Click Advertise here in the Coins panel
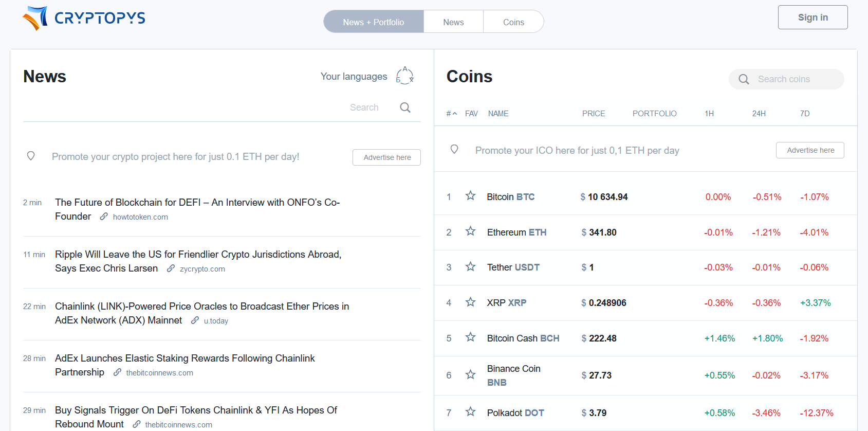This screenshot has width=868, height=431. pyautogui.click(x=810, y=150)
